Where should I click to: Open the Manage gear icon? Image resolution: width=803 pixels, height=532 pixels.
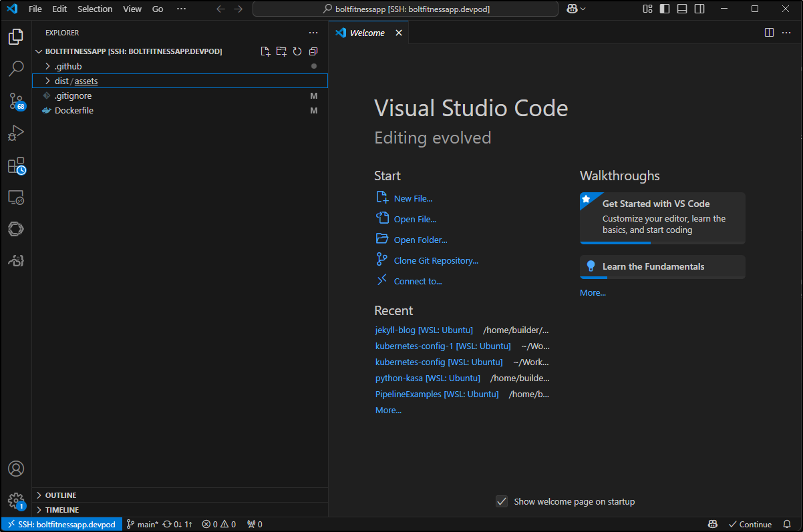(16, 501)
